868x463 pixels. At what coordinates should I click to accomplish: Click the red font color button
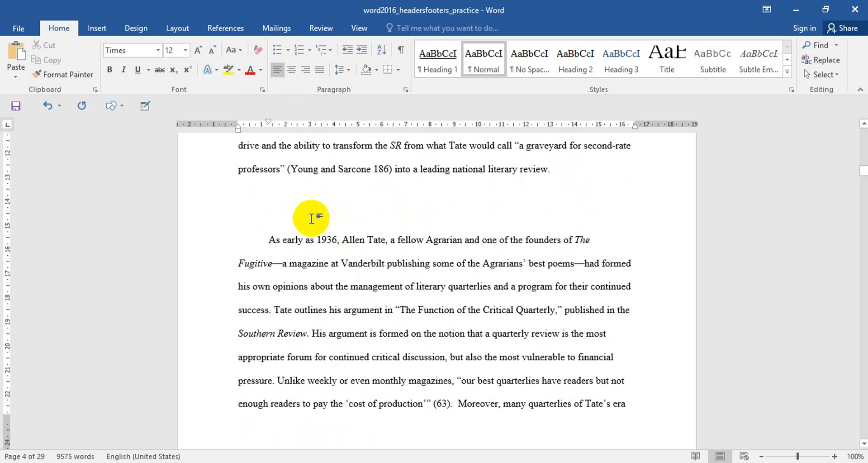(250, 70)
